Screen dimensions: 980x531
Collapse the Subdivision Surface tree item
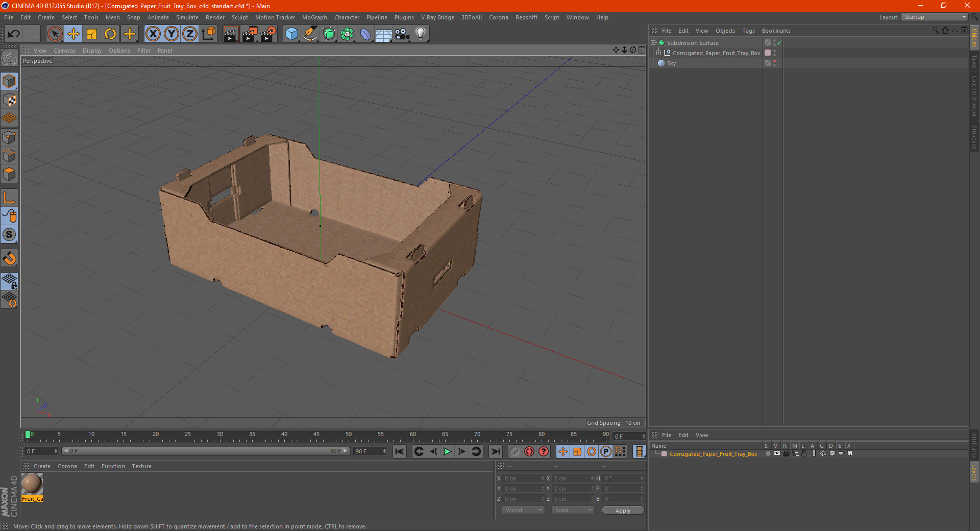[x=653, y=42]
